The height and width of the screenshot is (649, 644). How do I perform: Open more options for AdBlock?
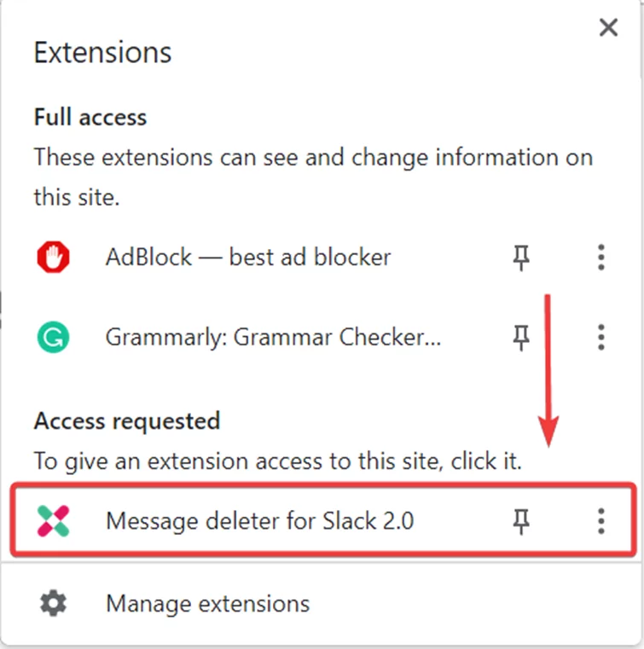coord(601,257)
